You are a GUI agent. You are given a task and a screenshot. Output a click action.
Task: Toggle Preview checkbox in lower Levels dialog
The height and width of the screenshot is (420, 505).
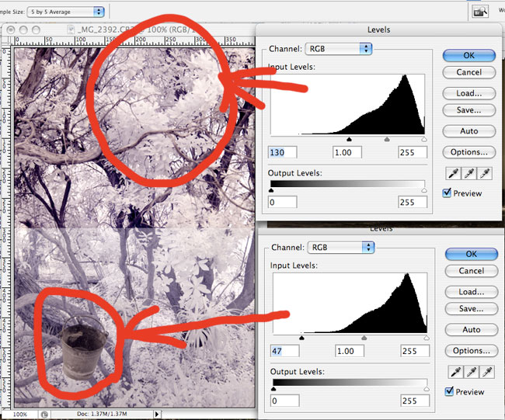point(450,391)
